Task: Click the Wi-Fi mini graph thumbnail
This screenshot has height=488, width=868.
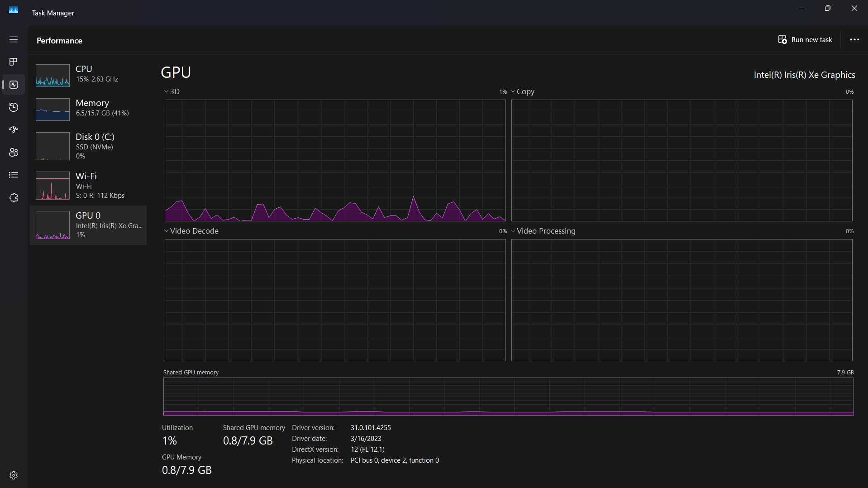Action: (x=52, y=186)
